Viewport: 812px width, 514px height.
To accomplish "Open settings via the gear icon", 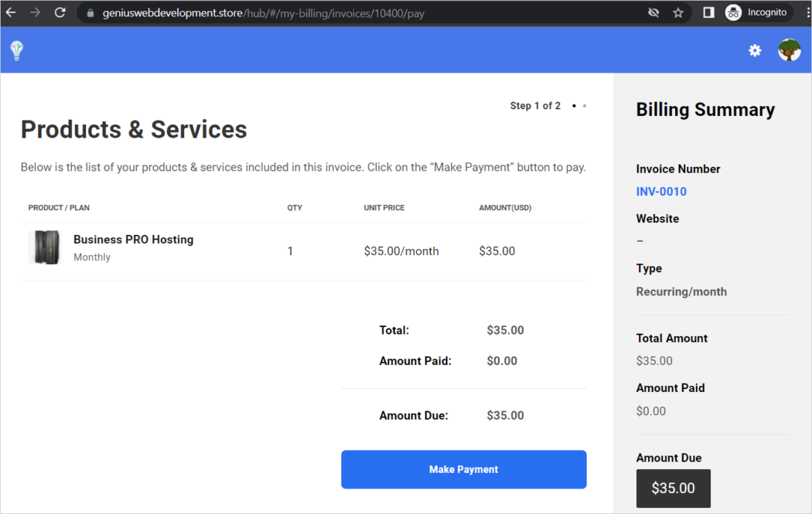I will coord(755,50).
